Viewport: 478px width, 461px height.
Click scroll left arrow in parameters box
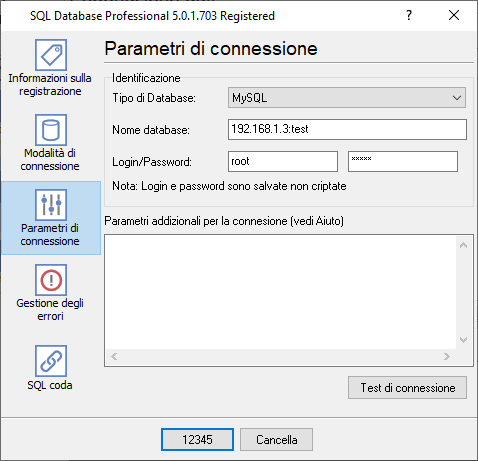point(114,357)
